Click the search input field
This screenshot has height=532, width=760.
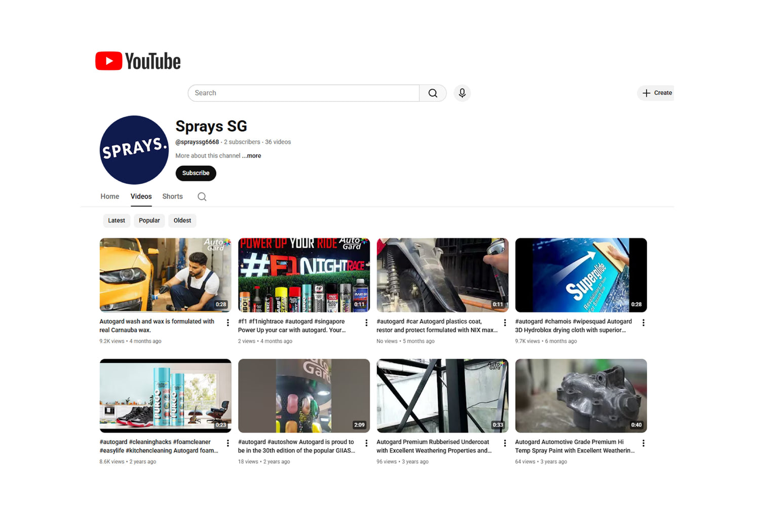[x=303, y=93]
